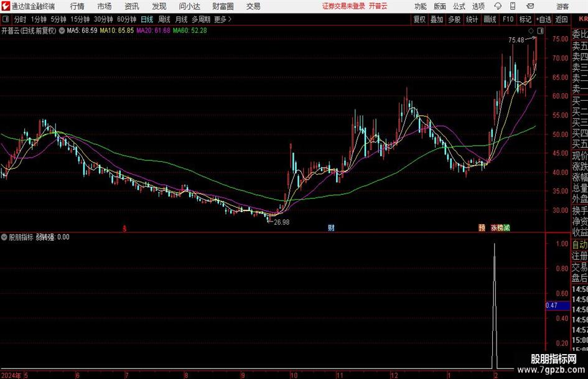The image size is (588, 379).
Task: Switch to the 分时 chart period
Action: [x=21, y=19]
